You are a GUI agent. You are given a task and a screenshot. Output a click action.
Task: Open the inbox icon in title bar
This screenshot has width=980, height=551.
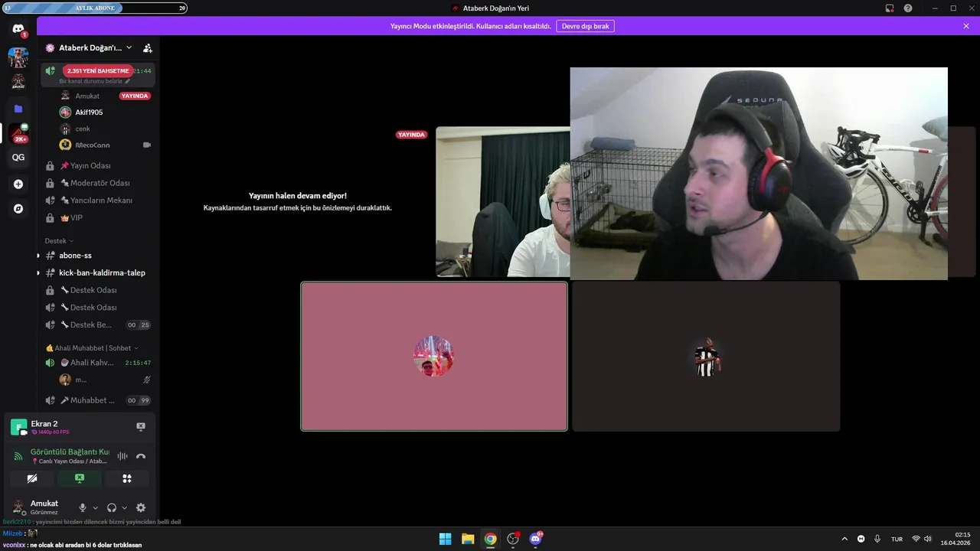(890, 8)
